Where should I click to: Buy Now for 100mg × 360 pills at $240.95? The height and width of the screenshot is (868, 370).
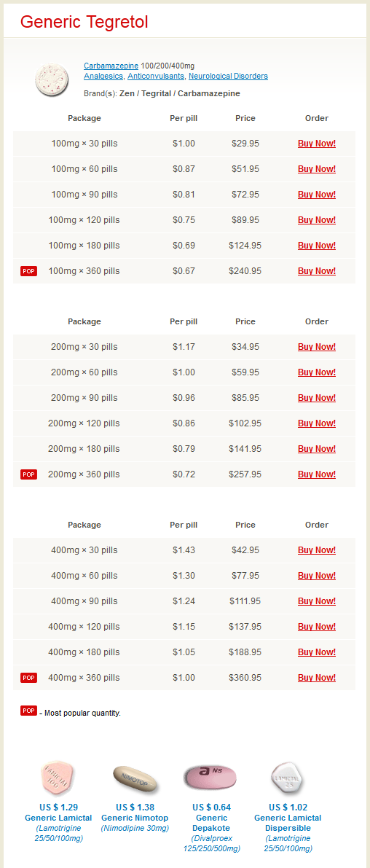pos(317,270)
